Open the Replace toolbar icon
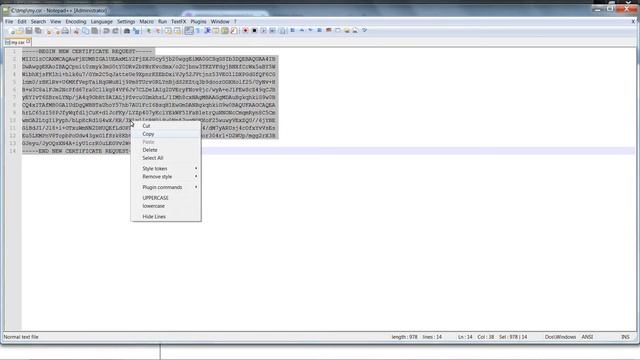 click(x=136, y=31)
